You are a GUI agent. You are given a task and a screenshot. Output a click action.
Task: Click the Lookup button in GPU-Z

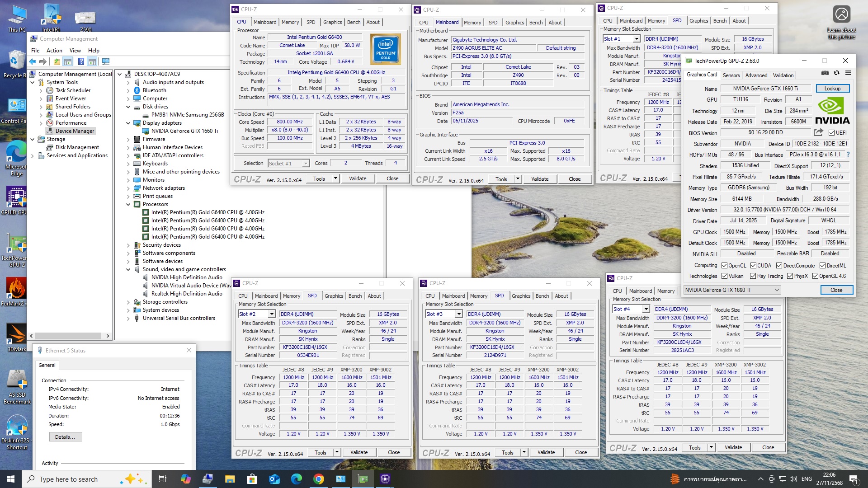(832, 89)
